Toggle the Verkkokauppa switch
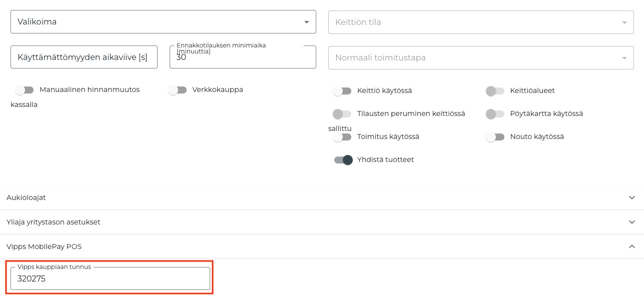The width and height of the screenshot is (644, 296). pyautogui.click(x=178, y=89)
